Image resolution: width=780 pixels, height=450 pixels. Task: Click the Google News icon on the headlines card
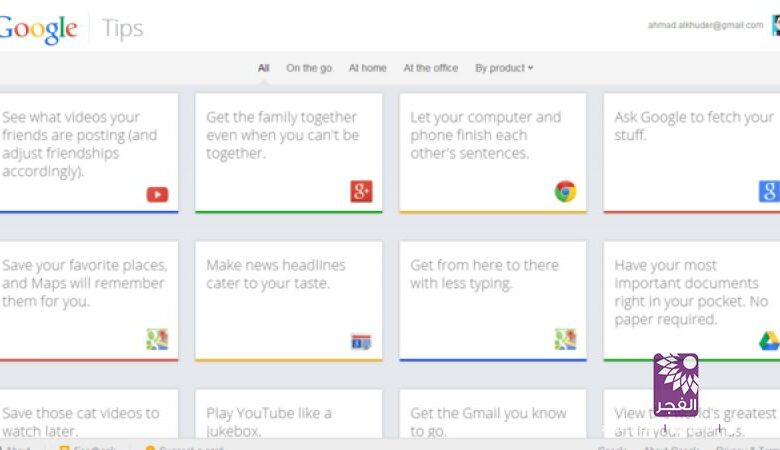[361, 342]
